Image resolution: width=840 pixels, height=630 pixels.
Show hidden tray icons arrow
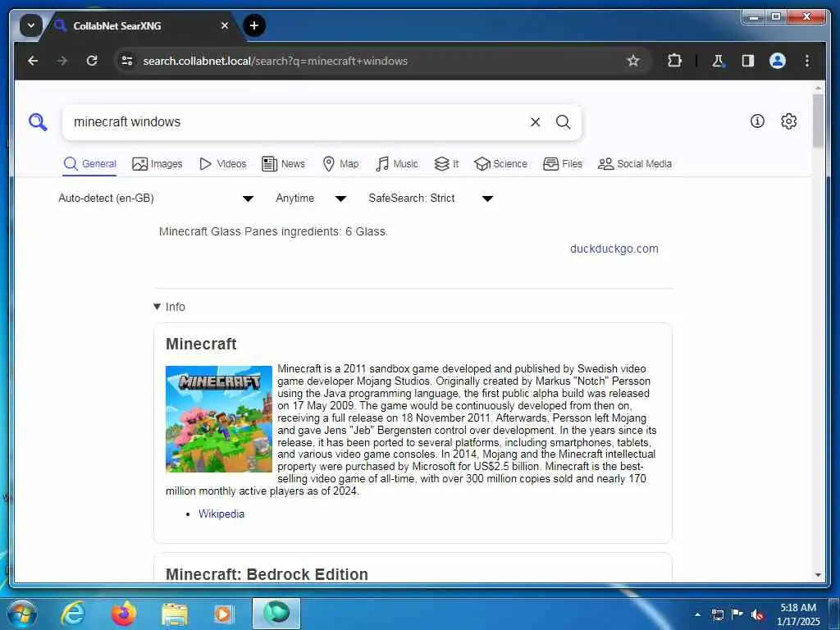click(x=697, y=614)
